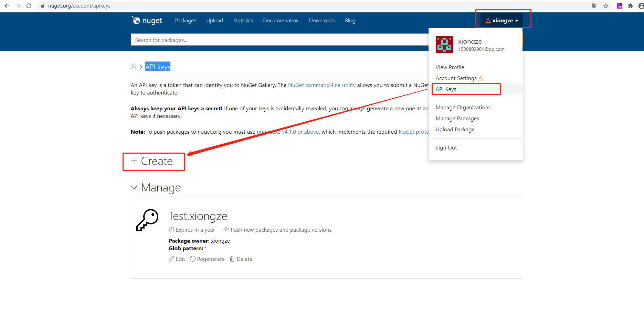The width and height of the screenshot is (644, 310).
Task: Click the Test.xiongze key title
Action: [198, 216]
